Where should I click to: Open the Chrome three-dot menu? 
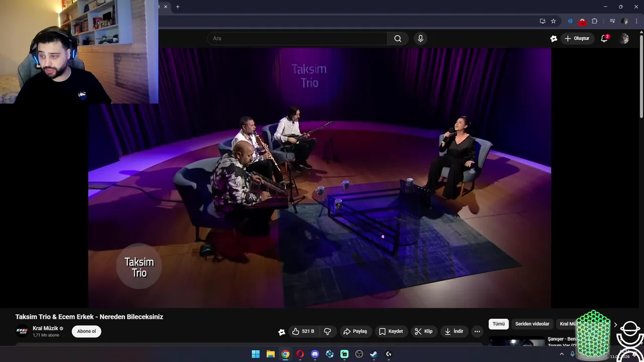click(636, 21)
